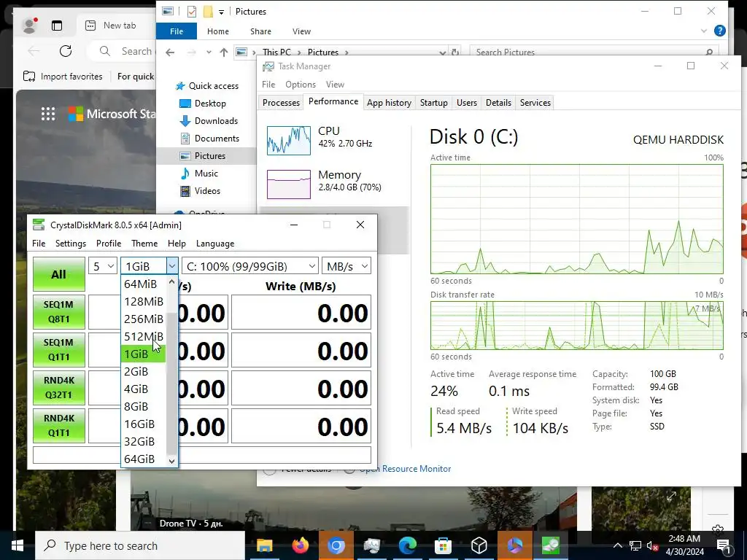Switch to App history tab
Image resolution: width=747 pixels, height=560 pixels.
tap(389, 102)
